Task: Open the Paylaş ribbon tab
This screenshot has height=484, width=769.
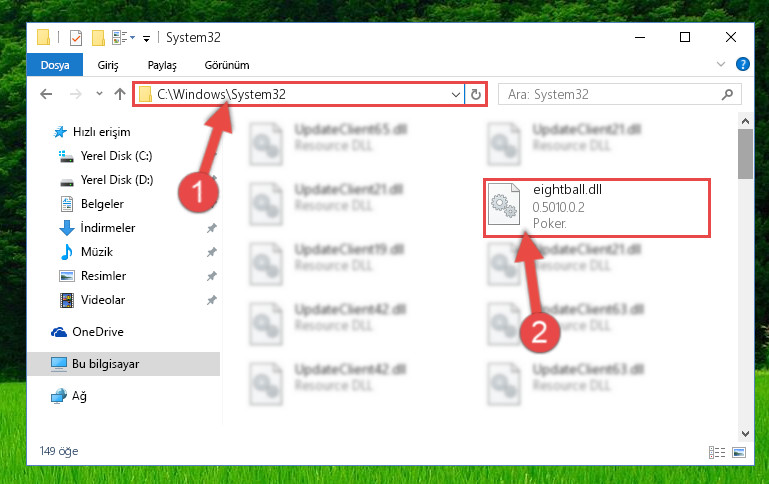Action: [162, 65]
